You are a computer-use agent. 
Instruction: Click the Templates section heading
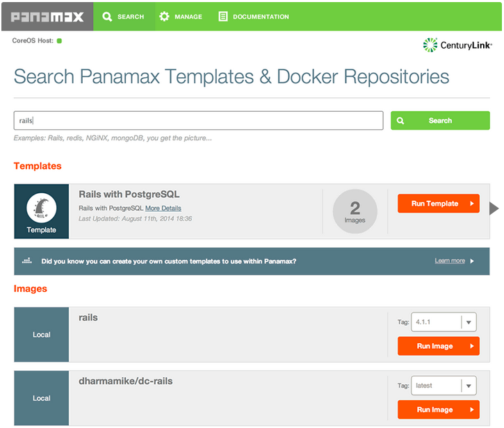point(38,166)
